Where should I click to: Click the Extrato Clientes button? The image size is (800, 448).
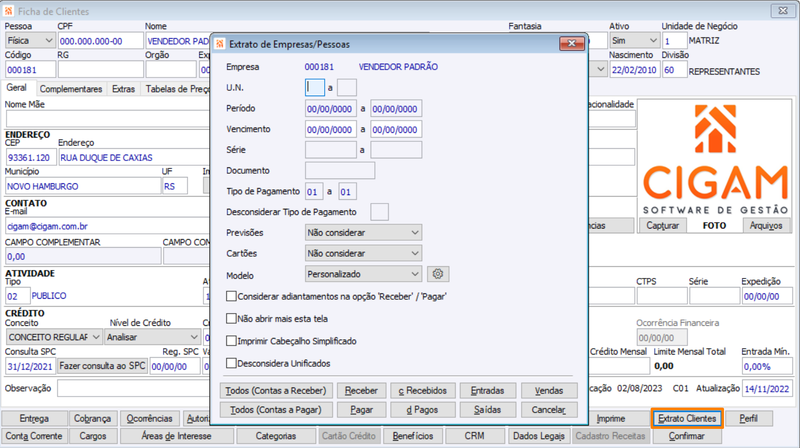[x=687, y=418]
